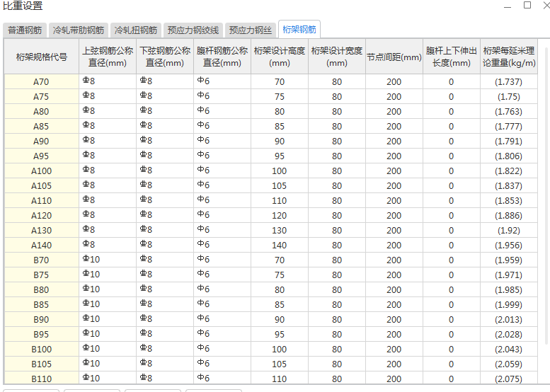This screenshot has height=392, width=550.
Task: Click the upper chord Φ10 cell in row B70
Action: [x=108, y=260]
